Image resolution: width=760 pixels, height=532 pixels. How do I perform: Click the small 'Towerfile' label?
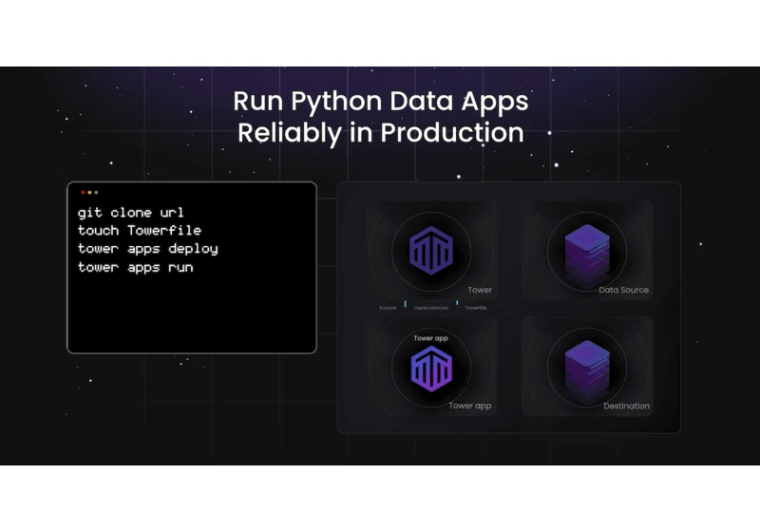(476, 308)
